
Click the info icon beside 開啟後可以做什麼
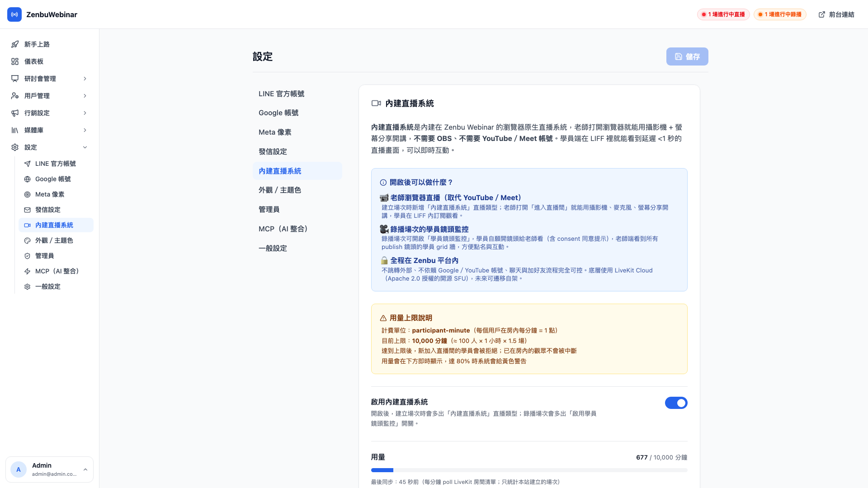383,183
